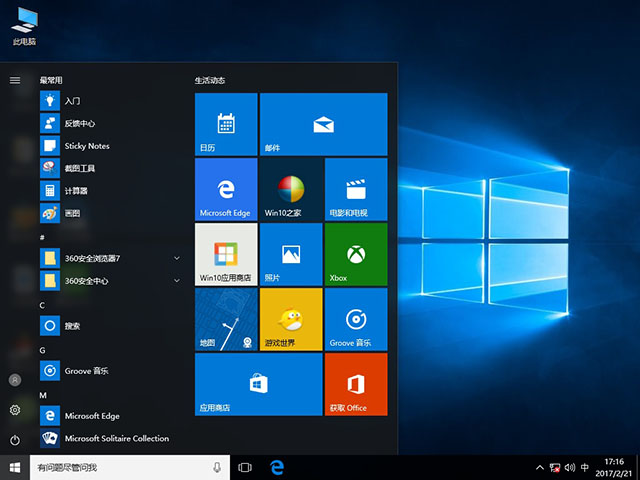Open Task View on the taskbar

click(x=245, y=467)
